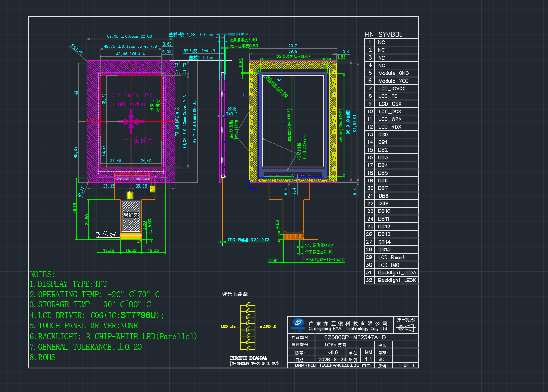Select the LED-K label in circuit diagram

(x=269, y=326)
